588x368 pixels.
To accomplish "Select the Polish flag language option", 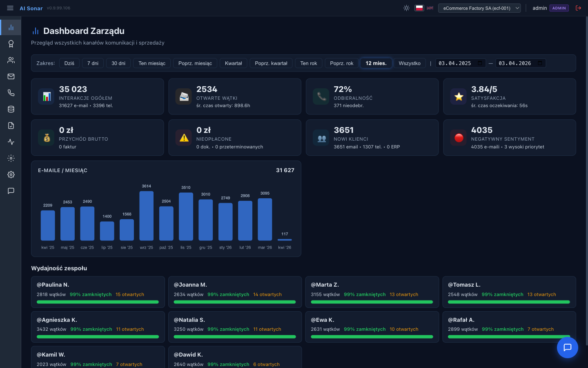I will [419, 8].
